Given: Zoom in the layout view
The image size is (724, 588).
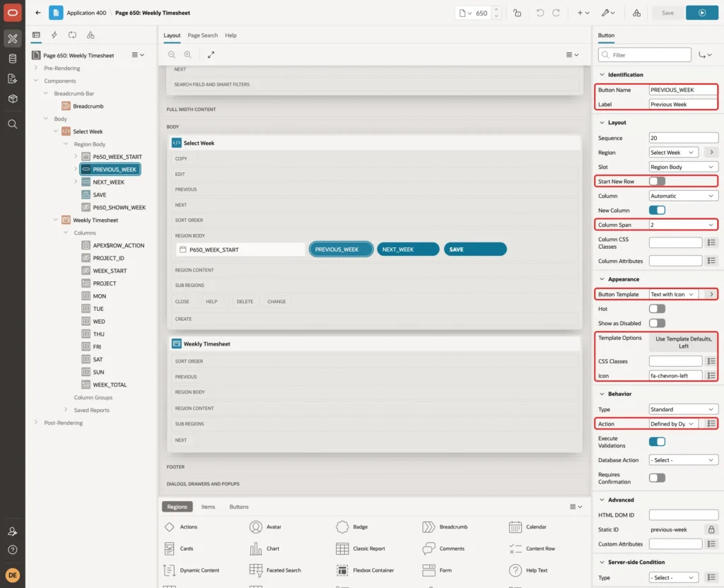Looking at the screenshot, I should (x=188, y=54).
